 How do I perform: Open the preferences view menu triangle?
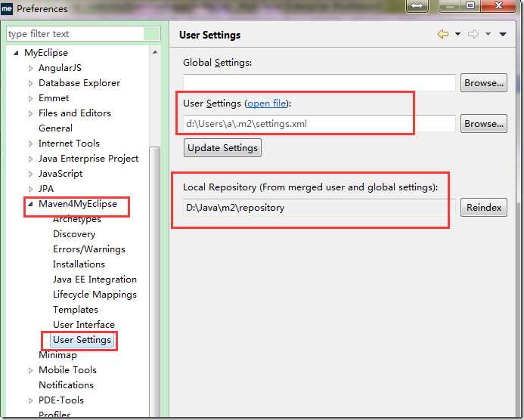point(503,34)
